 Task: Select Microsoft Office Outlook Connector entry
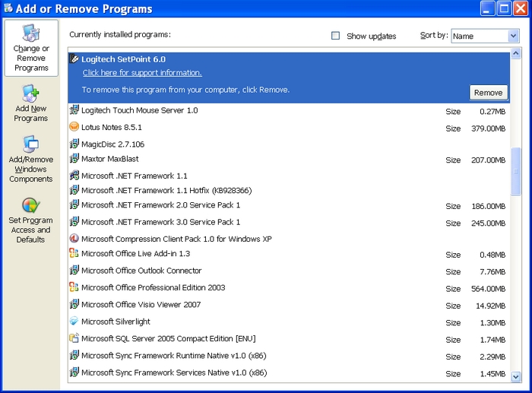(x=288, y=271)
